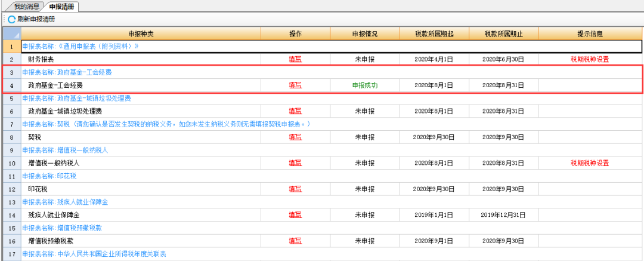Click the 政府基金-城镇垃圾处理费 cell in row 6
Image resolution: width=644 pixels, height=261 pixels.
point(141,111)
